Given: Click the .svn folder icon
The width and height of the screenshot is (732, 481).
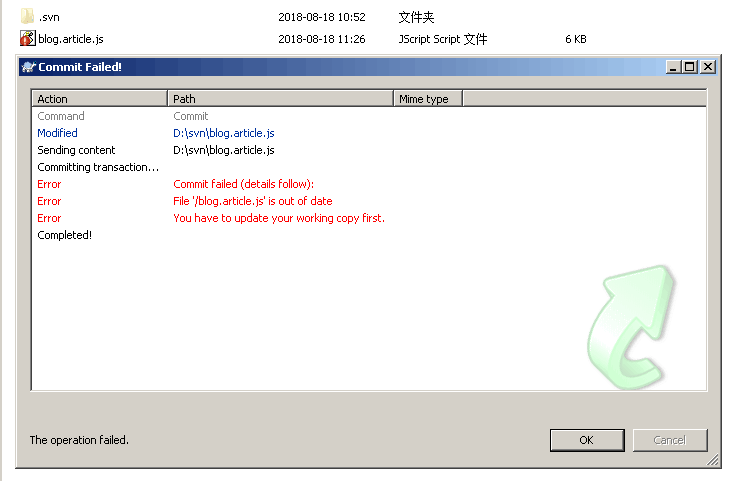Looking at the screenshot, I should (27, 17).
